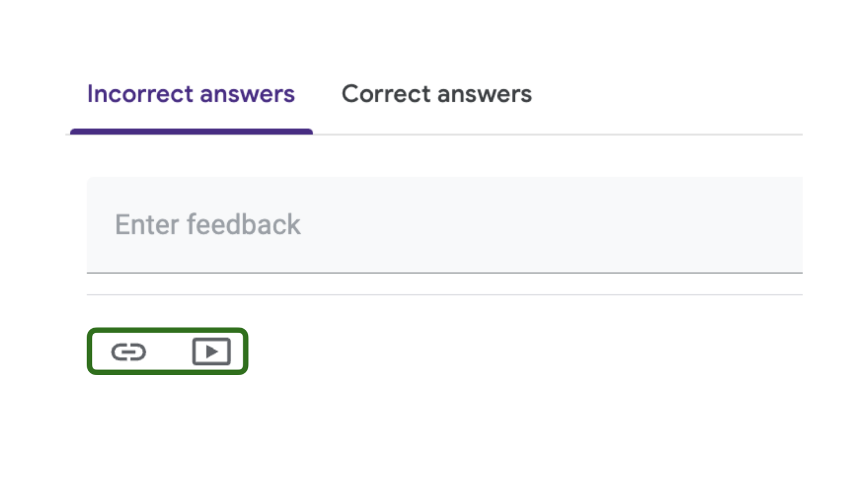Viewport: 868px width, 488px height.
Task: Attach a URL using the link icon
Action: coord(129,351)
